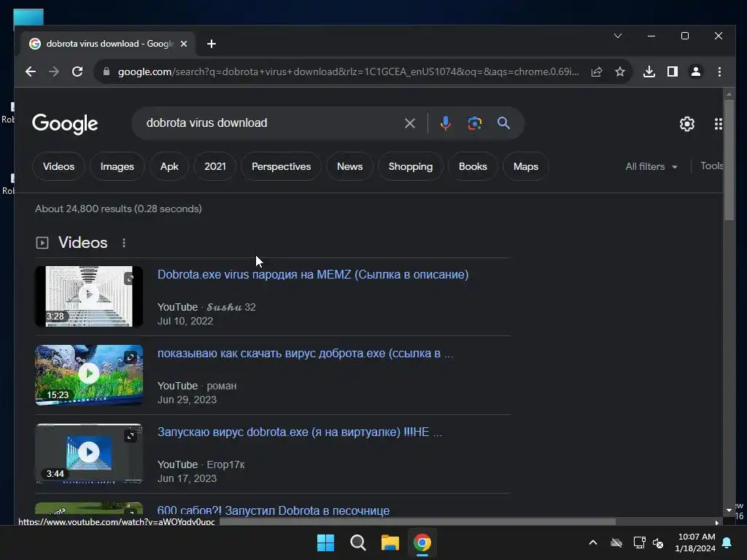This screenshot has height=560, width=747.
Task: Select the Perspectives filter chip
Action: click(281, 167)
